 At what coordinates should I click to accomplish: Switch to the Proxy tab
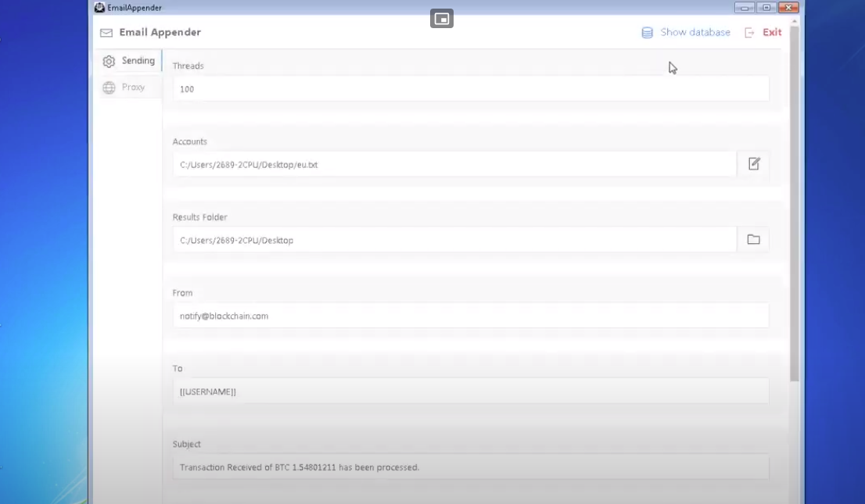pyautogui.click(x=131, y=87)
